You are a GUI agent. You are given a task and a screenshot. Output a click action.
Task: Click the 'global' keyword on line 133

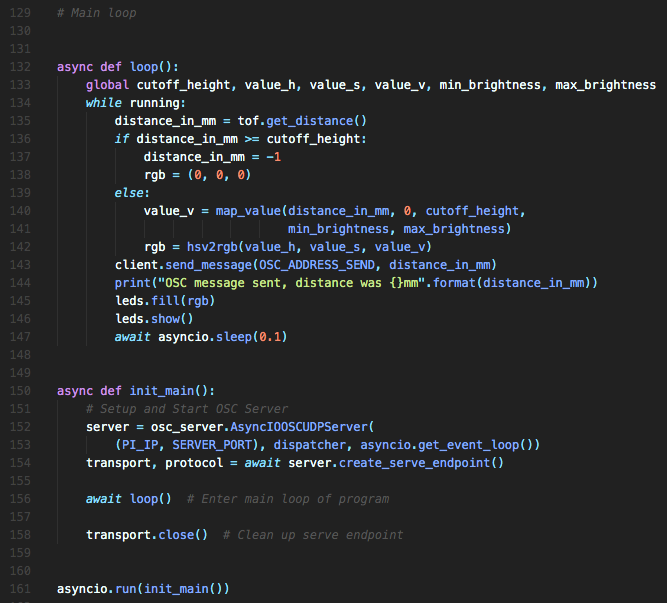tap(107, 85)
